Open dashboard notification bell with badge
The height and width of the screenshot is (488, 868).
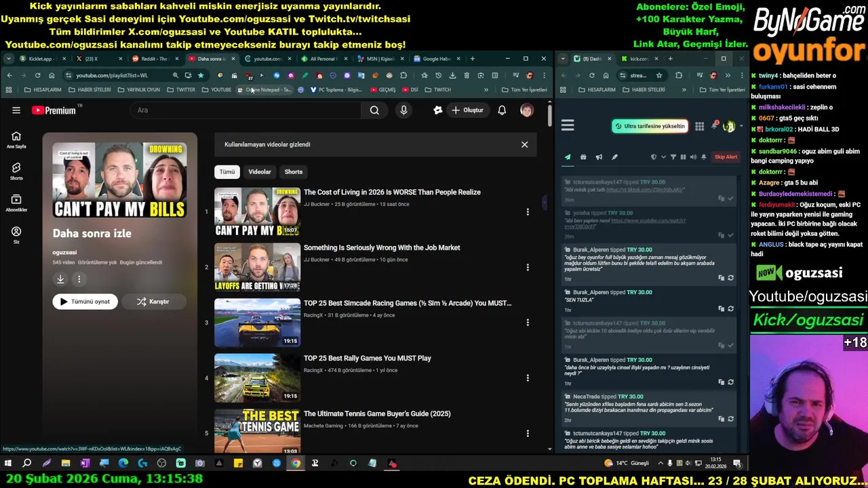click(x=715, y=125)
